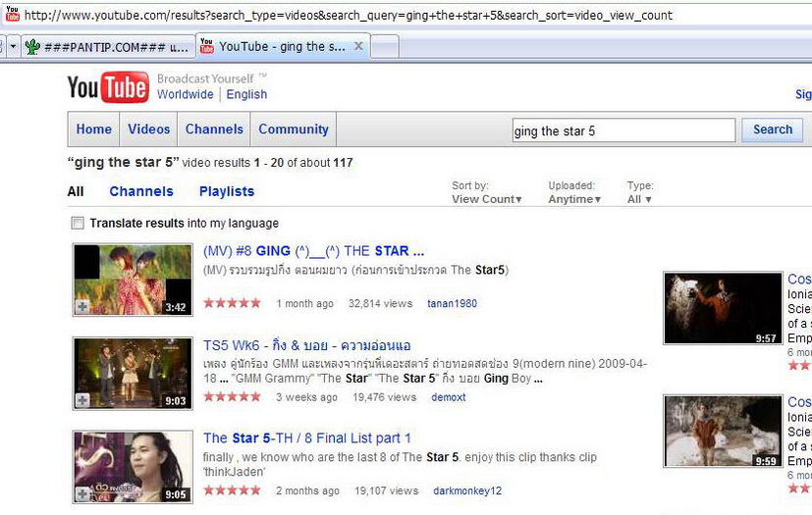Click the "3 weeks ago" text

[x=306, y=397]
